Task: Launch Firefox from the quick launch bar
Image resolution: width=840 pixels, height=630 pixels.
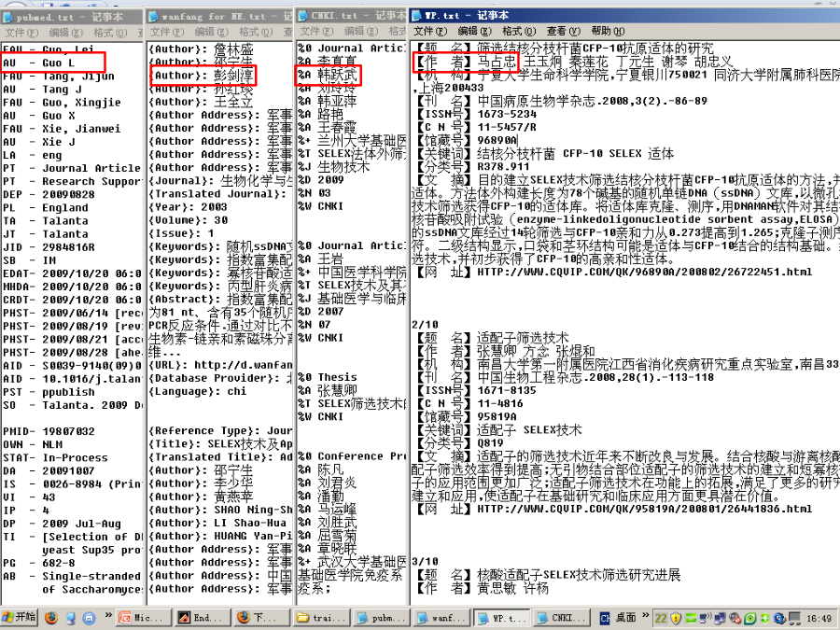Action: [51, 618]
